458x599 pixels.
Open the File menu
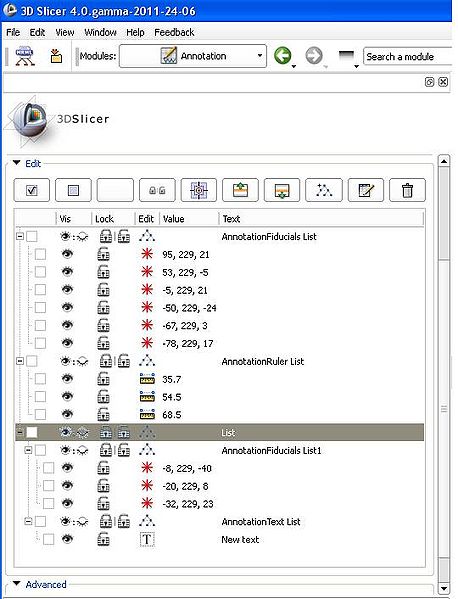pos(13,32)
